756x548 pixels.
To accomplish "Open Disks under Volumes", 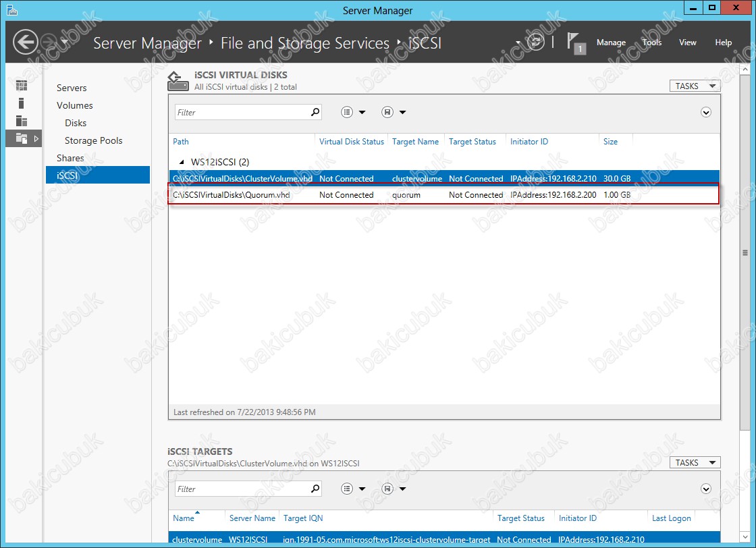I will (76, 123).
